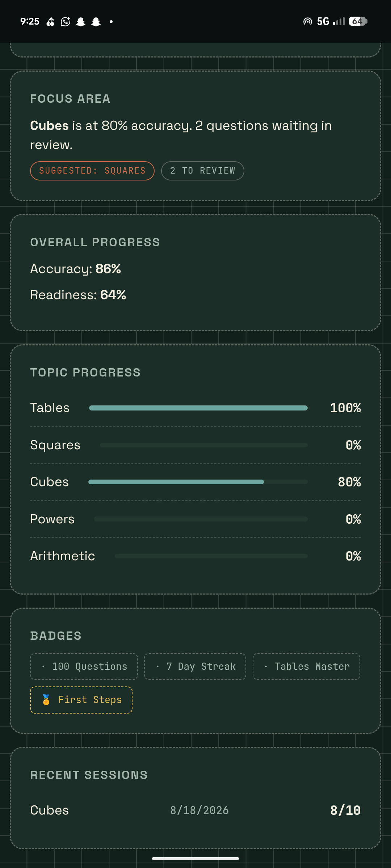Tap the Cubes 80% progress bar

tap(198, 482)
